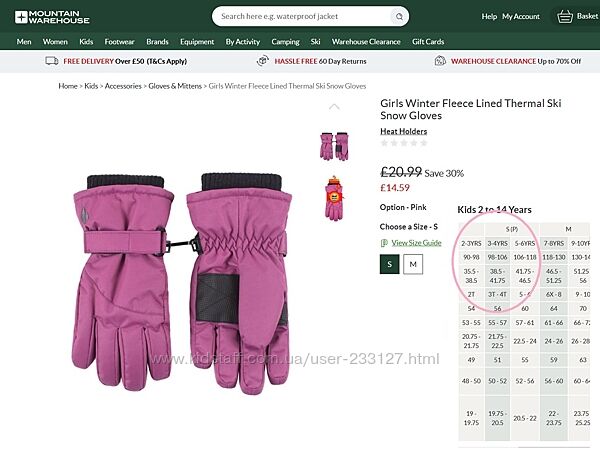Click the warehouse clearance tag icon
This screenshot has height=454, width=600.
[x=440, y=60]
